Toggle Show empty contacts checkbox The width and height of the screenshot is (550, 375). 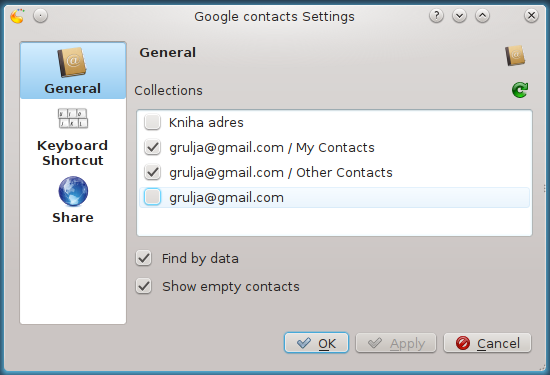[x=143, y=286]
